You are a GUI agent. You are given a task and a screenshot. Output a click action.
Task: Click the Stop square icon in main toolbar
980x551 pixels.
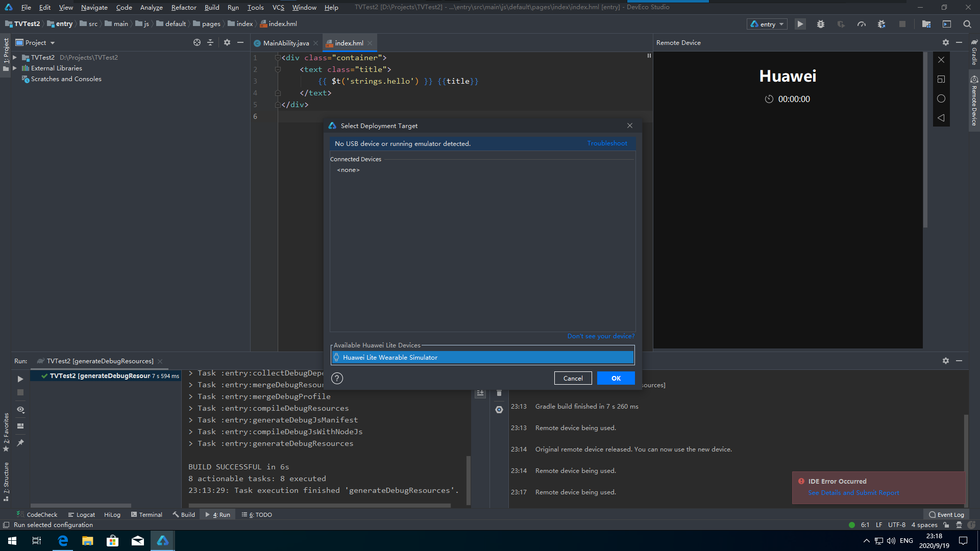pos(902,24)
